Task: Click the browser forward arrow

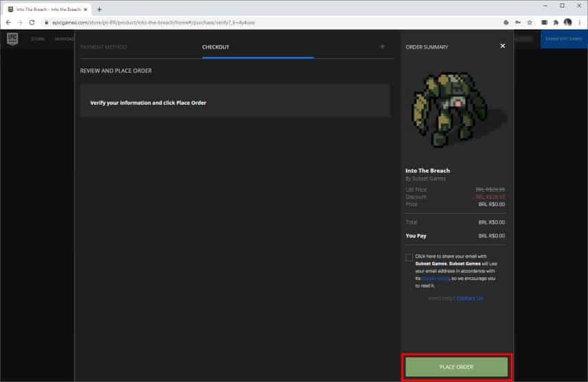Action: pos(20,23)
